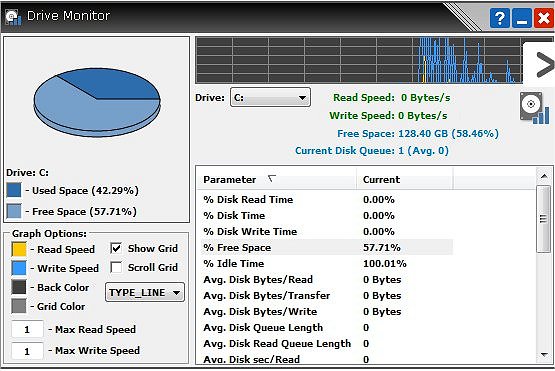Uncheck the Show Grid checkbox
Screen dimensions: 555x371
point(116,248)
